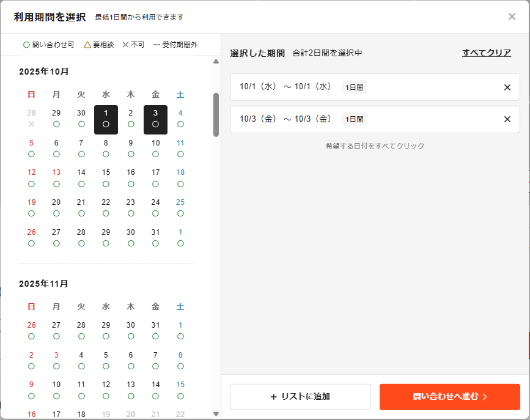This screenshot has height=420, width=530.
Task: Remove the 10/3 (金) selected period
Action: (x=507, y=119)
